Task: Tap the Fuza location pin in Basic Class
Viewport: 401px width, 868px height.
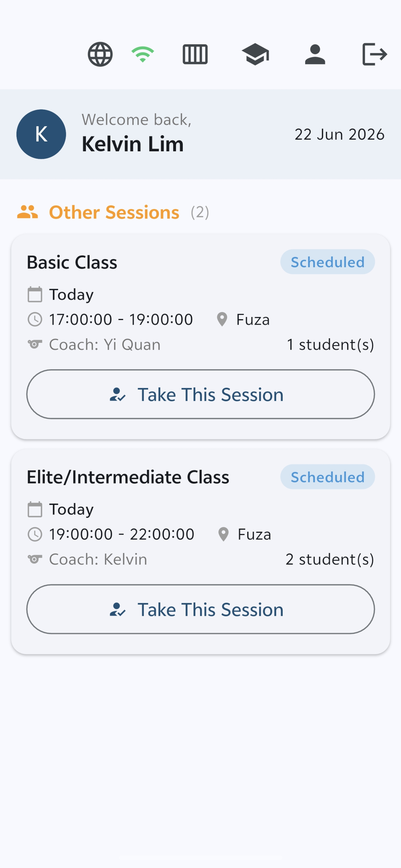Action: click(222, 319)
